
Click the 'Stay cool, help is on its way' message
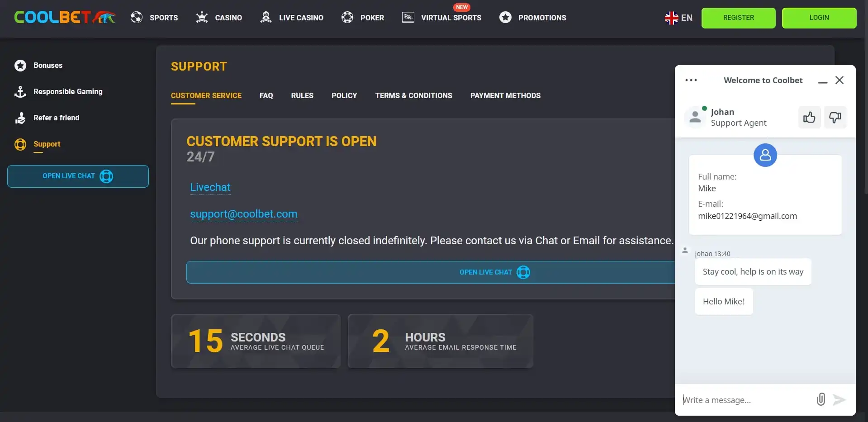pos(753,272)
